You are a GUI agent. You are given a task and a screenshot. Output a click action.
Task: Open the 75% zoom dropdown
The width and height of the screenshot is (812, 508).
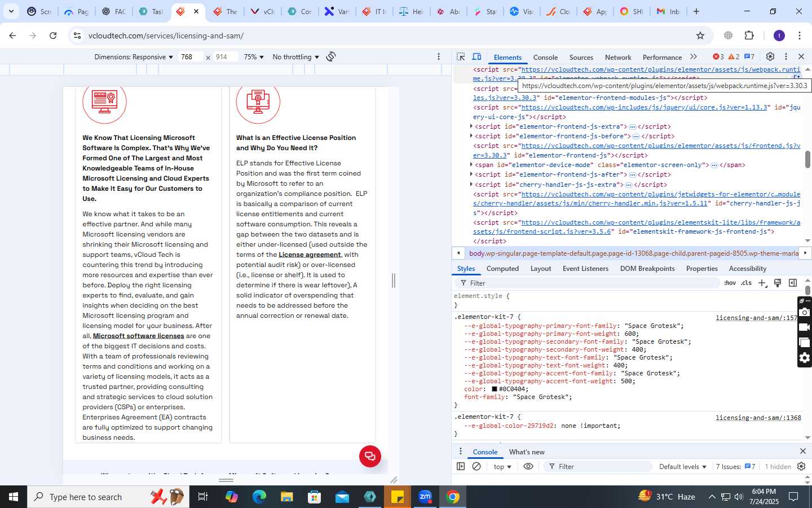[x=254, y=57]
